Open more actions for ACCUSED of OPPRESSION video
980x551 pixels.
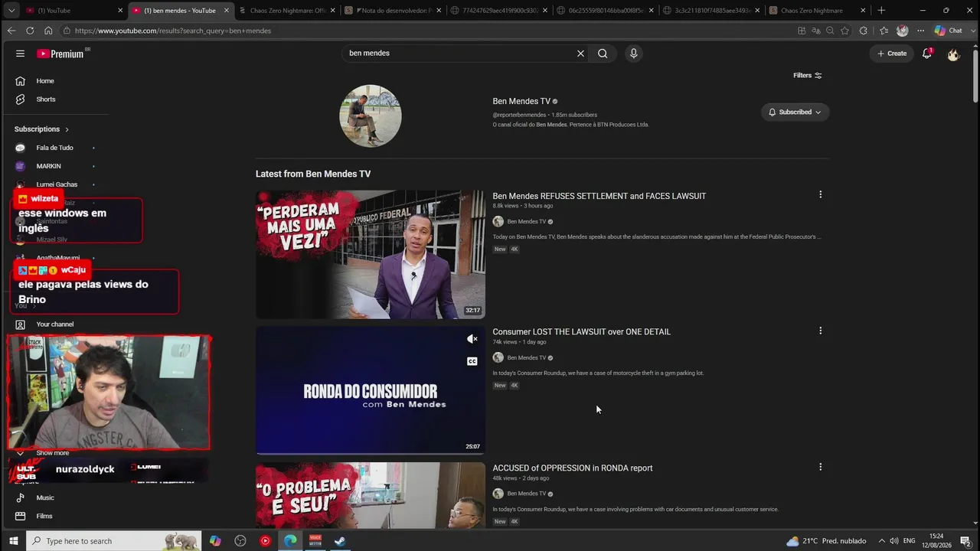tap(820, 467)
